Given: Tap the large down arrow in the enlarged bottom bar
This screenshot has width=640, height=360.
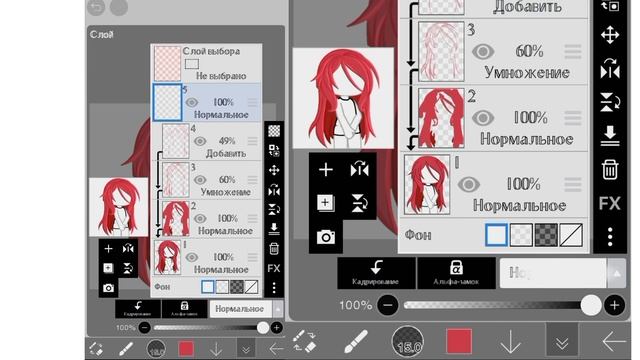Looking at the screenshot, I should point(510,341).
